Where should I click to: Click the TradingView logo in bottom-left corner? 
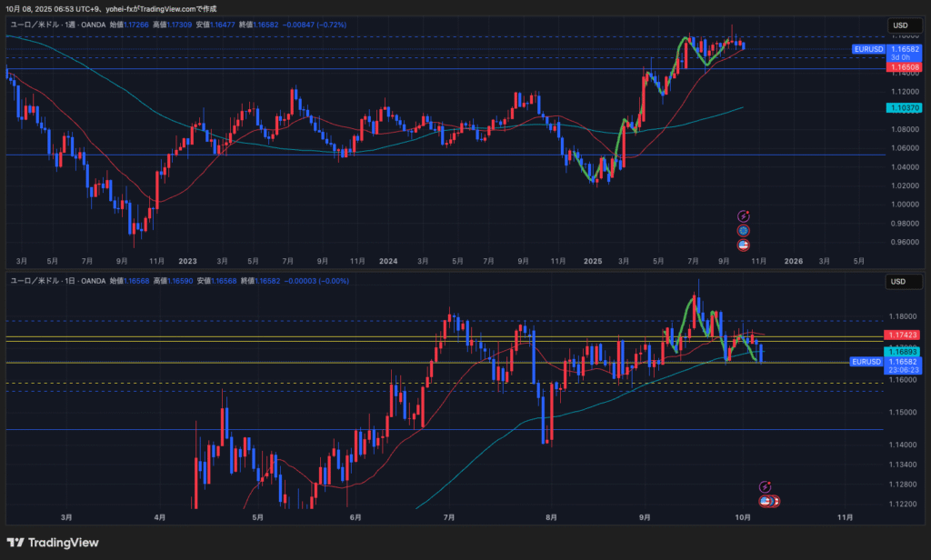51,543
